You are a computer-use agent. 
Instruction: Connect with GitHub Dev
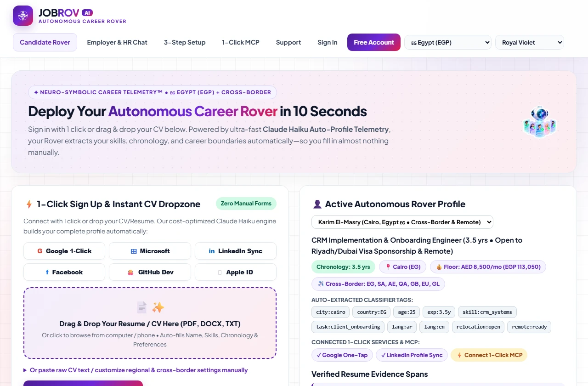tap(150, 272)
